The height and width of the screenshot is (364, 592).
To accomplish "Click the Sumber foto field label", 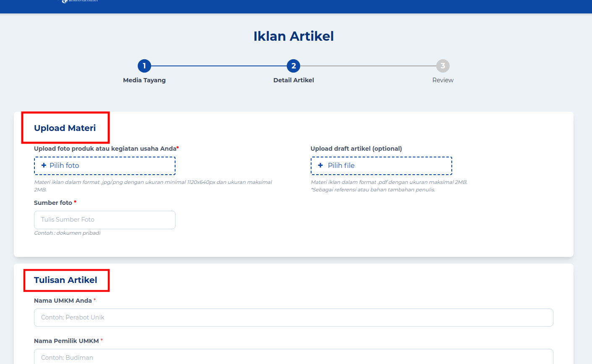I will [53, 203].
